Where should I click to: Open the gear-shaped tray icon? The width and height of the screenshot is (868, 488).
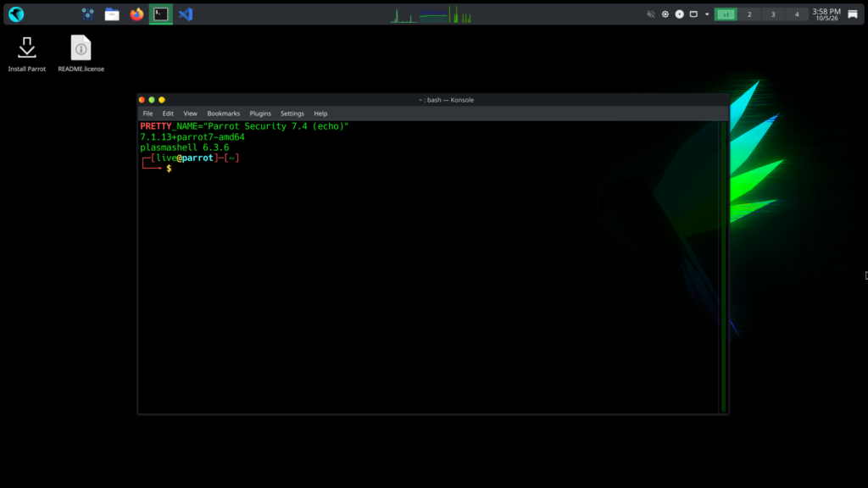665,14
